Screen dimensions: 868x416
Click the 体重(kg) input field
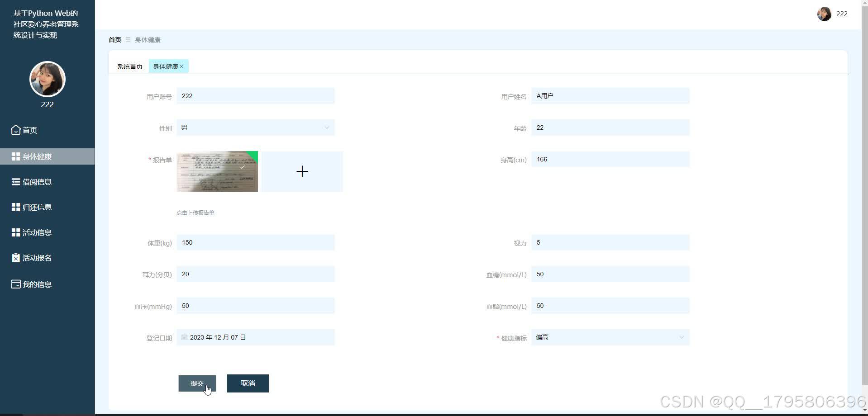256,242
